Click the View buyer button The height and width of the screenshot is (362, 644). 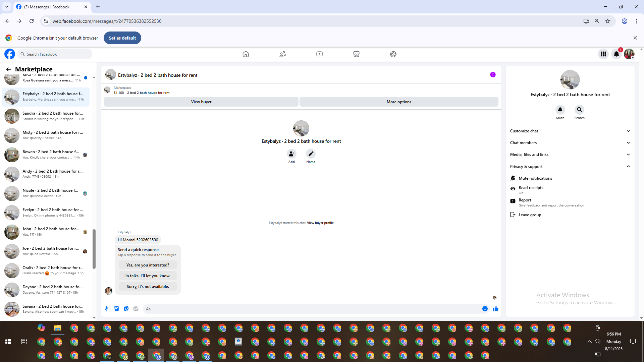tap(201, 102)
